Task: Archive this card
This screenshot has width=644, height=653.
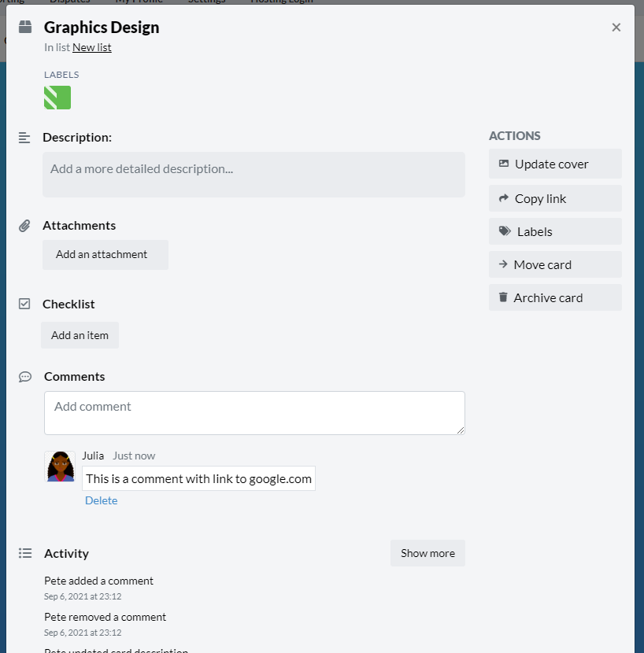Action: [555, 297]
